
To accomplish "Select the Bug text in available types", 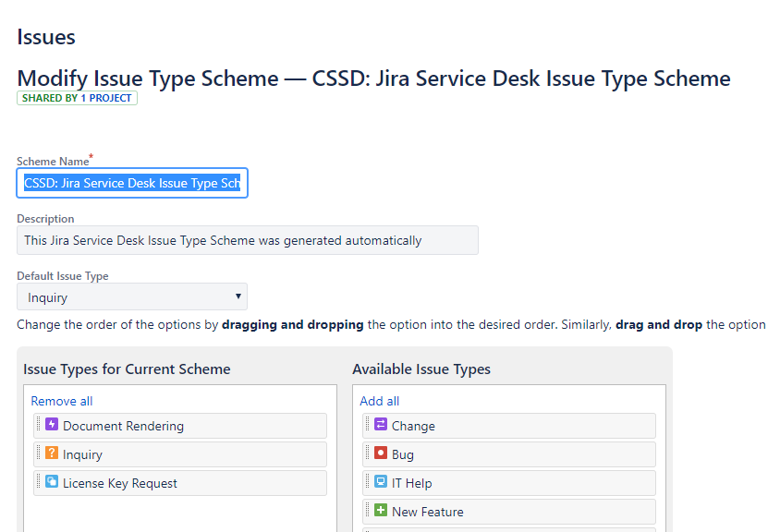I will coord(403,454).
